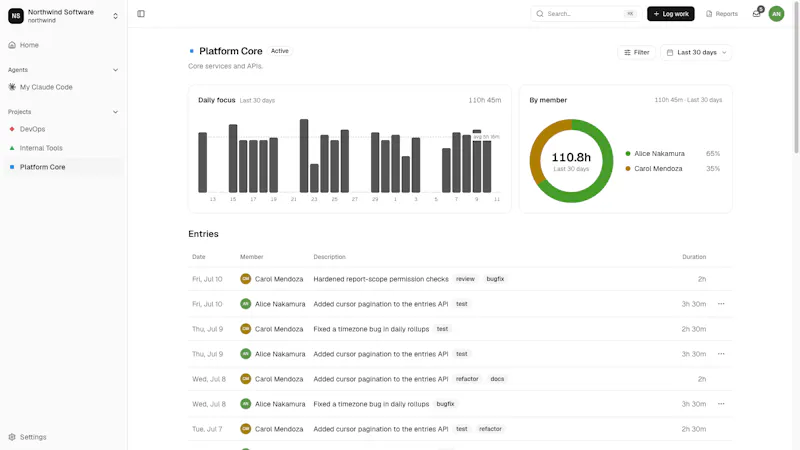Screen dimensions: 800x450
Task: Click Carol Mendoza orange legend dot
Action: click(x=628, y=168)
